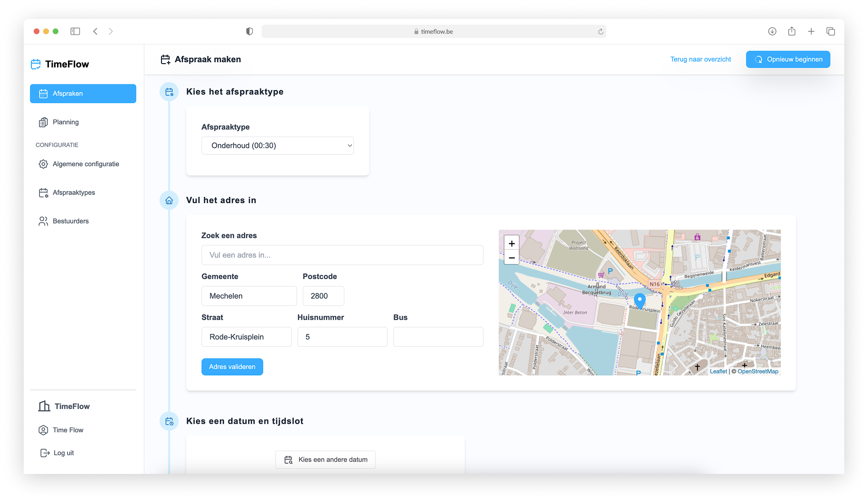868x501 pixels.
Task: Click the Log uit exit icon
Action: 44,453
